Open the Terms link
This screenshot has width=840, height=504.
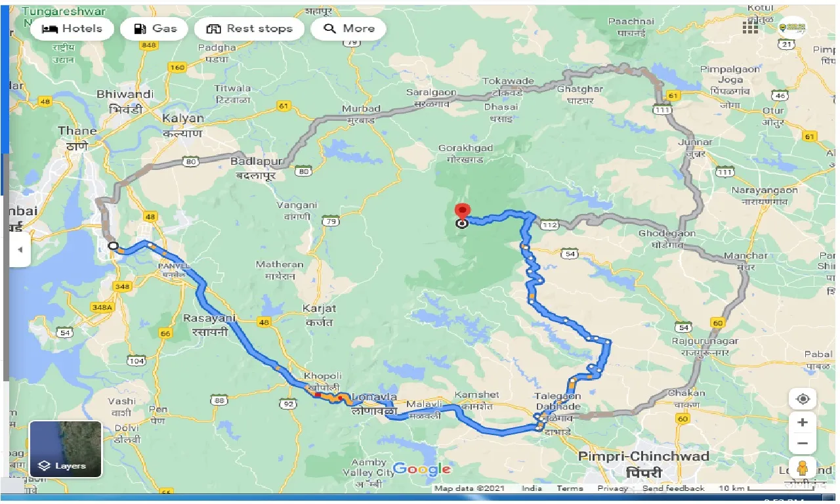pyautogui.click(x=569, y=488)
